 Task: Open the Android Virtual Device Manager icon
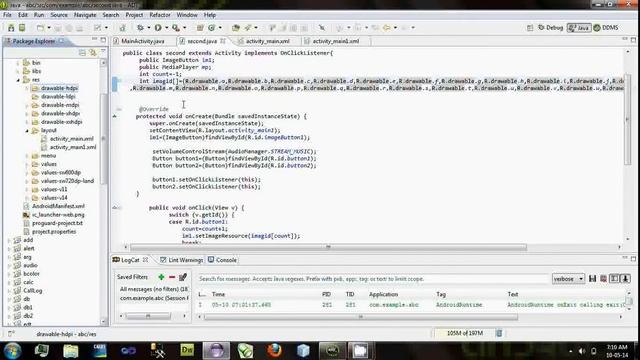(x=22, y=28)
